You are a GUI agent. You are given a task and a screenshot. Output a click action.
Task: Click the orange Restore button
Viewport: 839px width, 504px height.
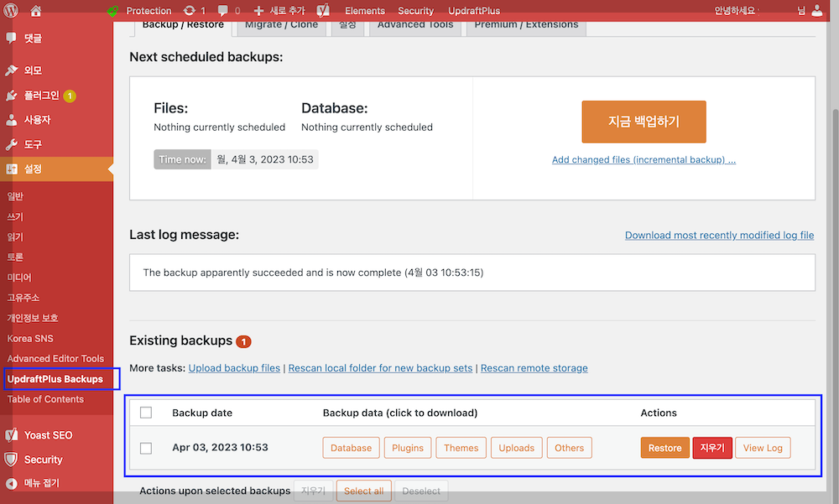click(665, 448)
